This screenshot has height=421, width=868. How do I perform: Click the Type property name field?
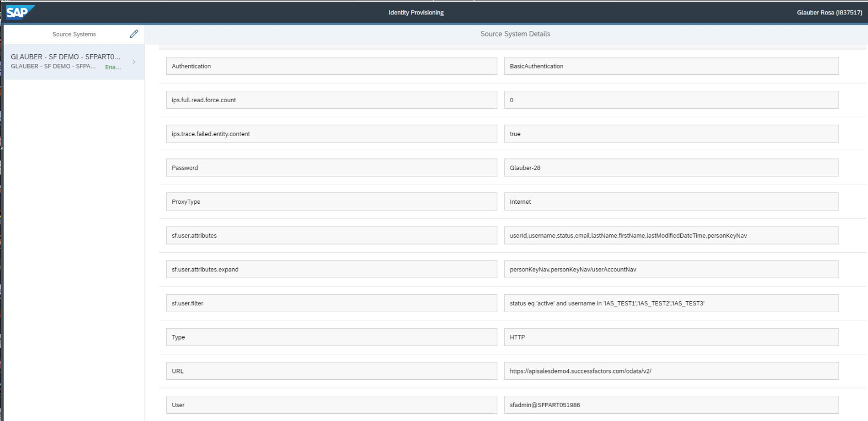332,337
